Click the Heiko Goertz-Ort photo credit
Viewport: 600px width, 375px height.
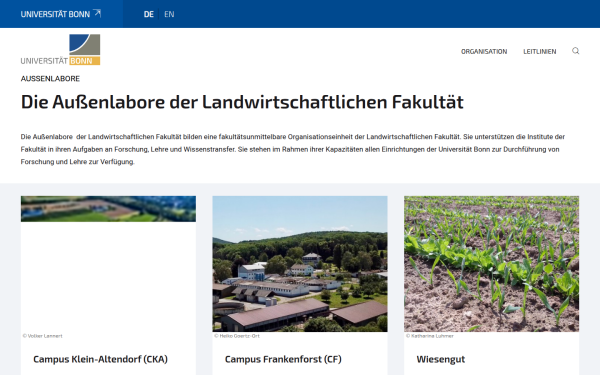(x=237, y=336)
